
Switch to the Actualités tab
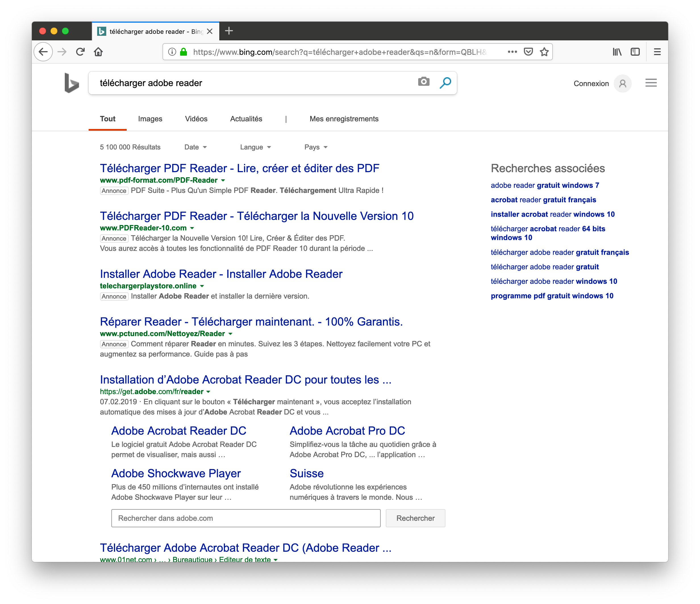[x=246, y=119]
